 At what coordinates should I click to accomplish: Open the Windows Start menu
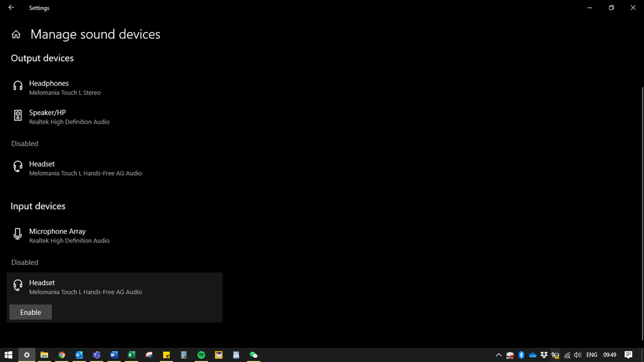8,355
